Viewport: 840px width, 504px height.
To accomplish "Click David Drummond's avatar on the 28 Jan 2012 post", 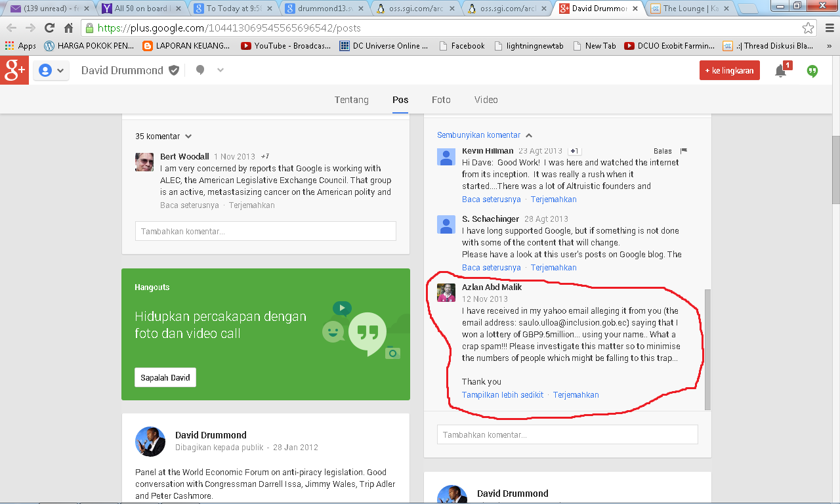I will coord(150,441).
